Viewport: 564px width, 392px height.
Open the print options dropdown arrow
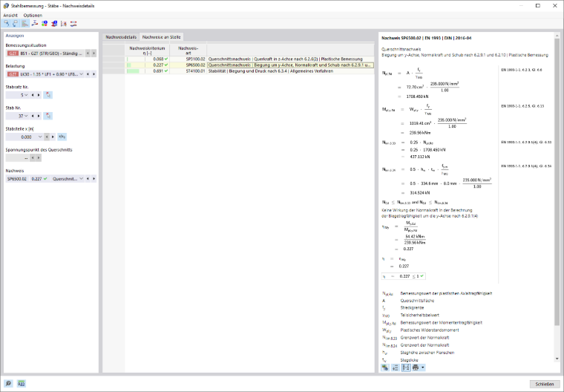point(423,367)
